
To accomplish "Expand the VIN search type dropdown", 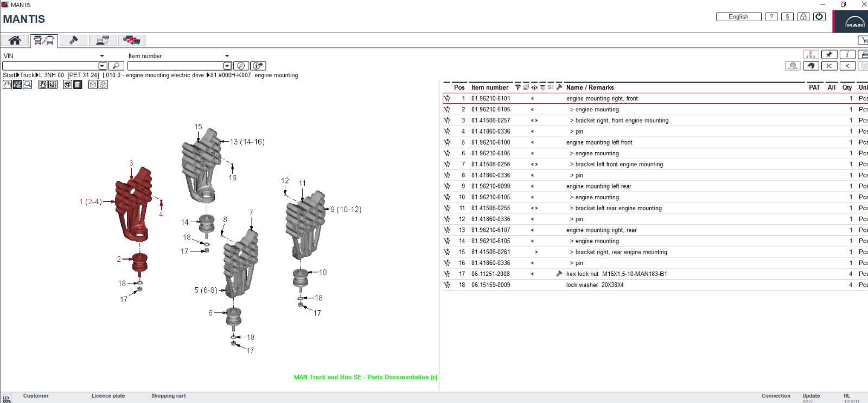I will [x=101, y=56].
